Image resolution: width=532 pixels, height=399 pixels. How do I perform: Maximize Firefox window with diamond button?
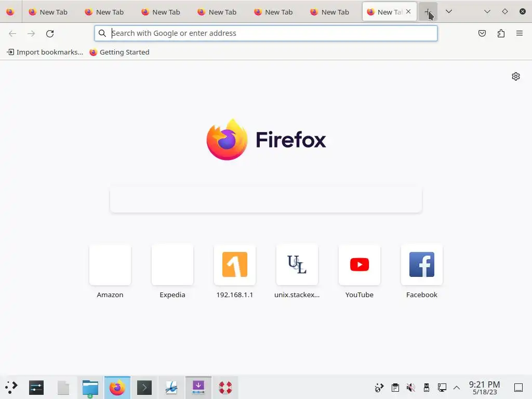[x=505, y=11]
